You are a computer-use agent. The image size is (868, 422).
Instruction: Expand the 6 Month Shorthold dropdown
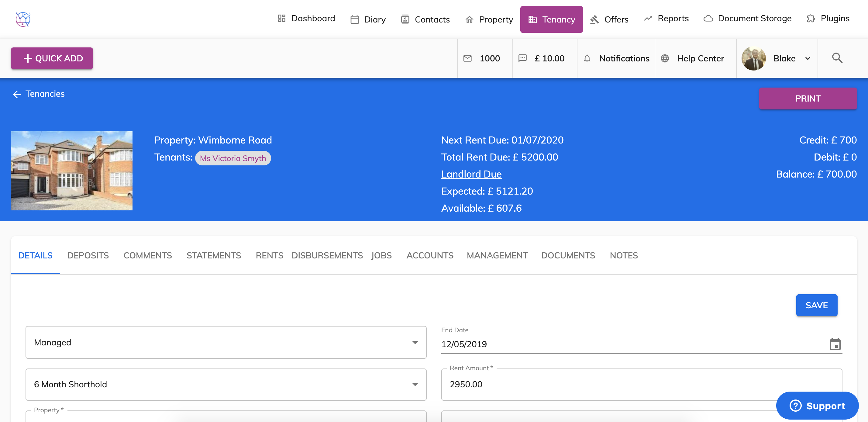pos(226,384)
